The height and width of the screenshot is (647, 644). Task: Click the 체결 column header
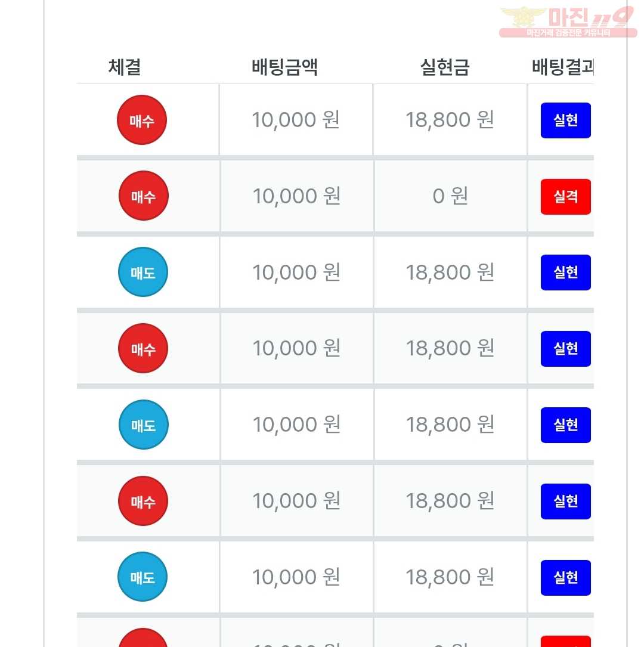125,67
